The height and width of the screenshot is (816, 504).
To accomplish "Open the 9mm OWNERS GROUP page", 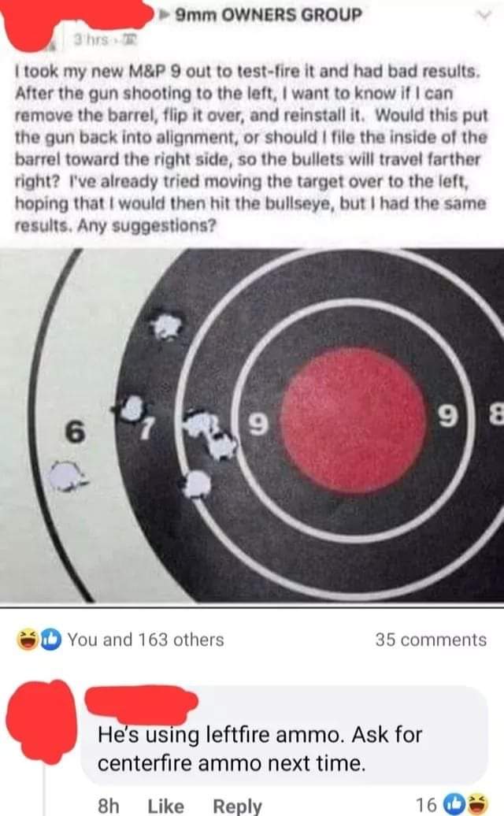I will (x=268, y=14).
